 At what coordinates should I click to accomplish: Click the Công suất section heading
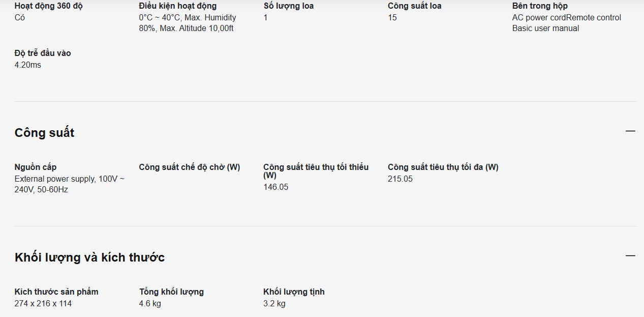(x=45, y=133)
